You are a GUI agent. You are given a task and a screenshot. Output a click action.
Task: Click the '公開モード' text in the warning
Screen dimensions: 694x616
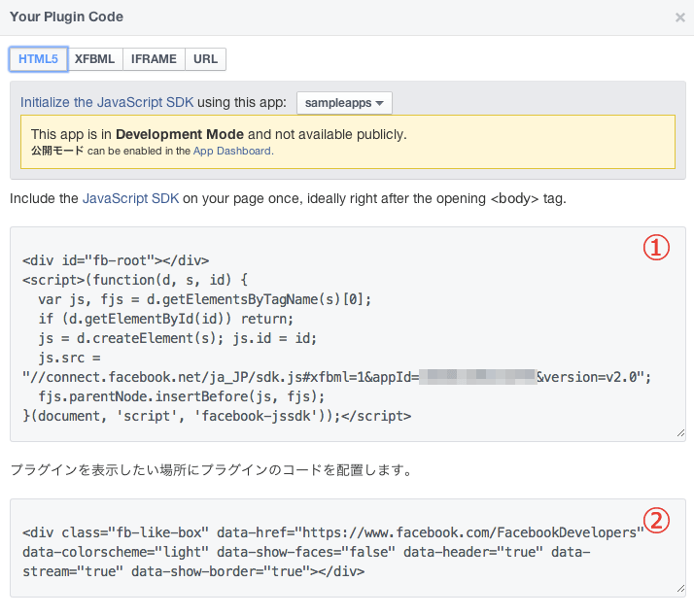(x=57, y=151)
